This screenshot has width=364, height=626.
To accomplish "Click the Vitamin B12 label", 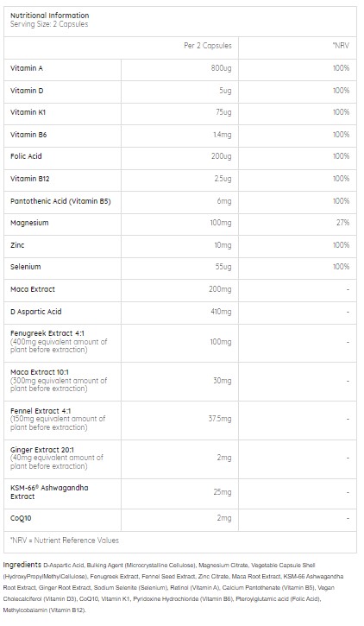I will [30, 179].
